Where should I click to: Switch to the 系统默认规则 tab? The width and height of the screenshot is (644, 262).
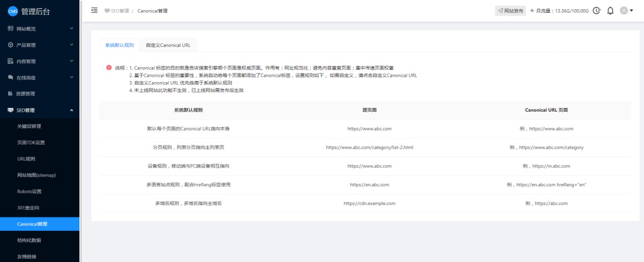120,45
